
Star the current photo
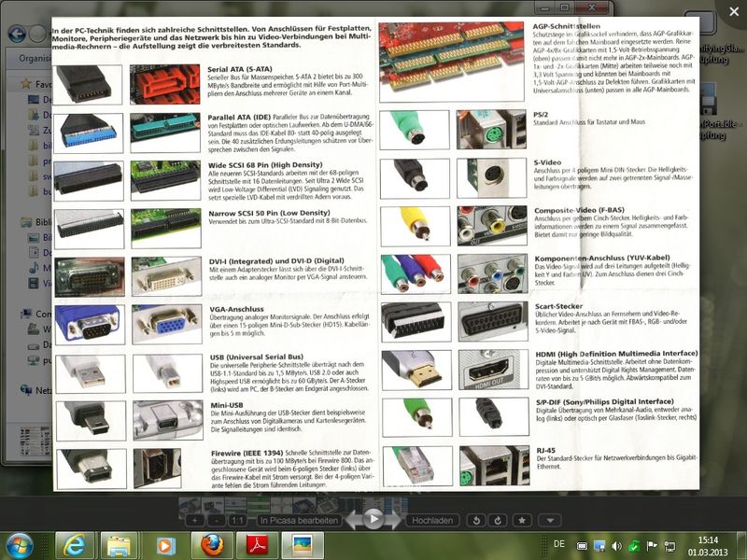522,521
